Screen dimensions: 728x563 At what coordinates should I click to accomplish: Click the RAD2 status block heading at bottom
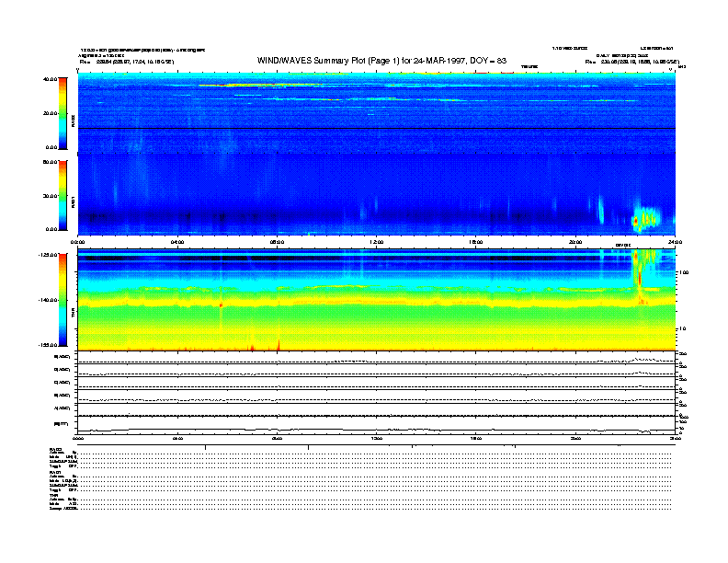click(55, 449)
